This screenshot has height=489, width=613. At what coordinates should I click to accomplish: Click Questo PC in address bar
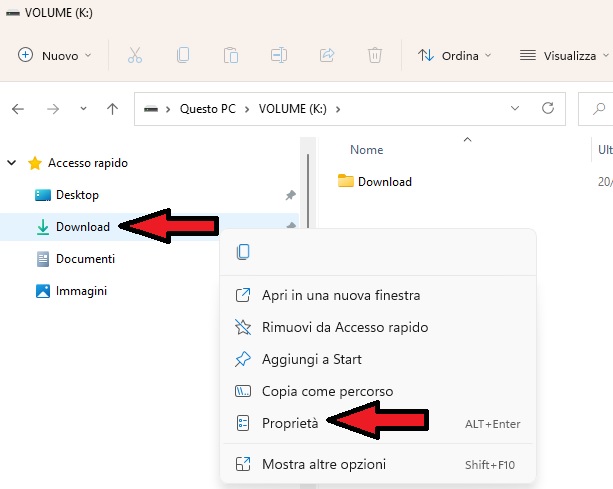(208, 109)
